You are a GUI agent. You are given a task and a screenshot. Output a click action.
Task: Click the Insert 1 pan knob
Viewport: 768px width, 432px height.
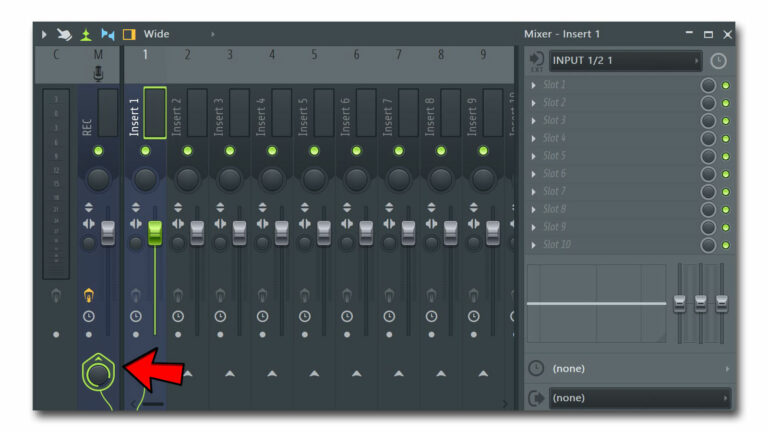pyautogui.click(x=145, y=180)
